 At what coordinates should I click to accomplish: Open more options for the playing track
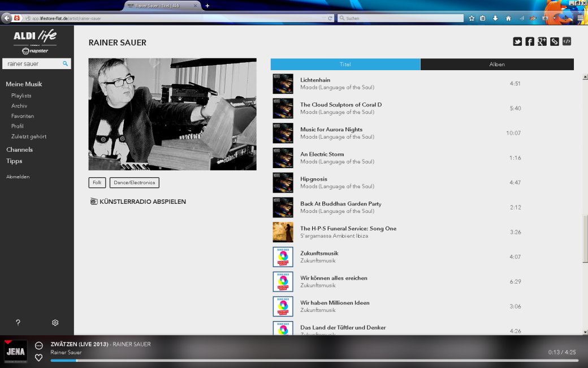(x=38, y=345)
